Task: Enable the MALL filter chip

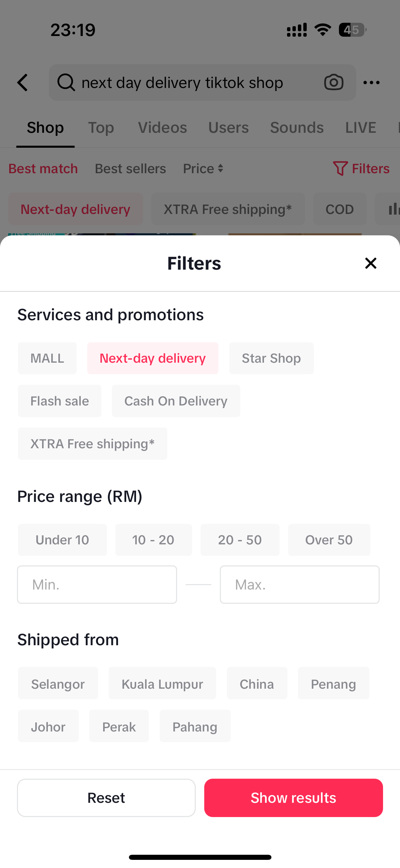Action: [x=47, y=358]
